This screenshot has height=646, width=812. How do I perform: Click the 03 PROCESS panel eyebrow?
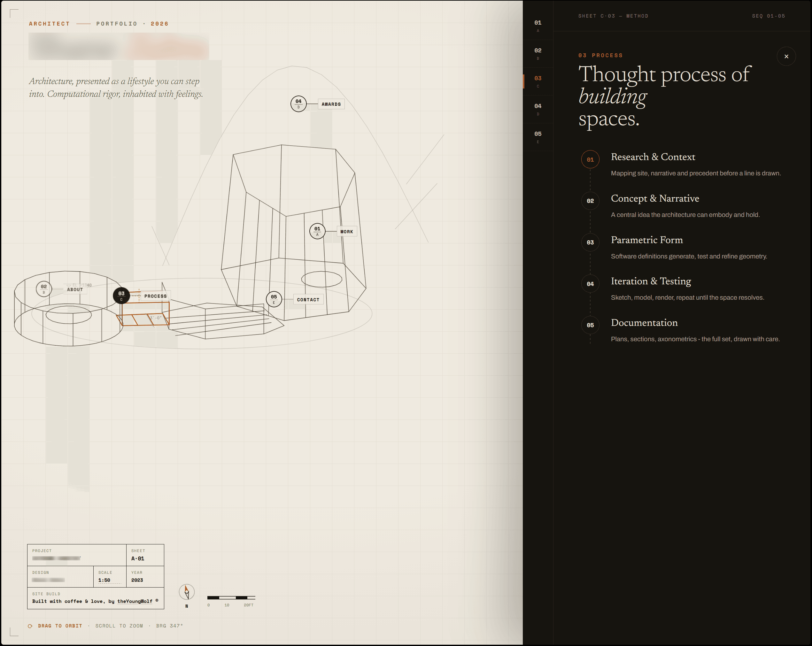tap(600, 55)
